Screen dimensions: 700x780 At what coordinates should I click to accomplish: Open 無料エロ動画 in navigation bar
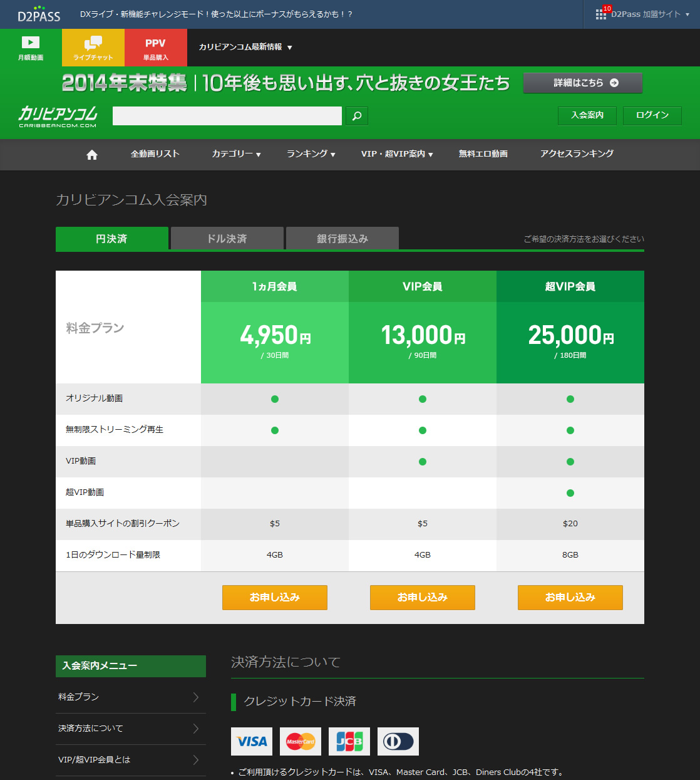pos(483,154)
